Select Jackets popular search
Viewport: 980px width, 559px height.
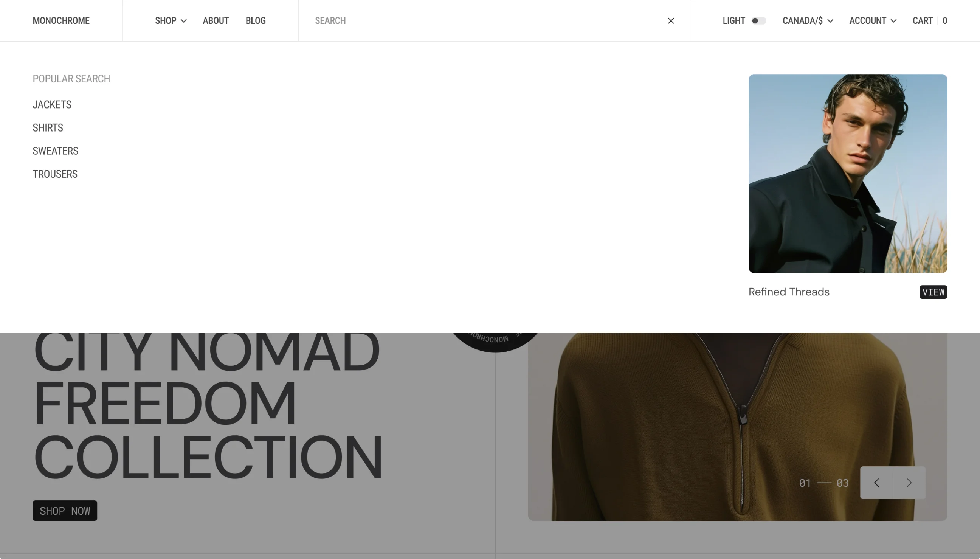tap(52, 104)
